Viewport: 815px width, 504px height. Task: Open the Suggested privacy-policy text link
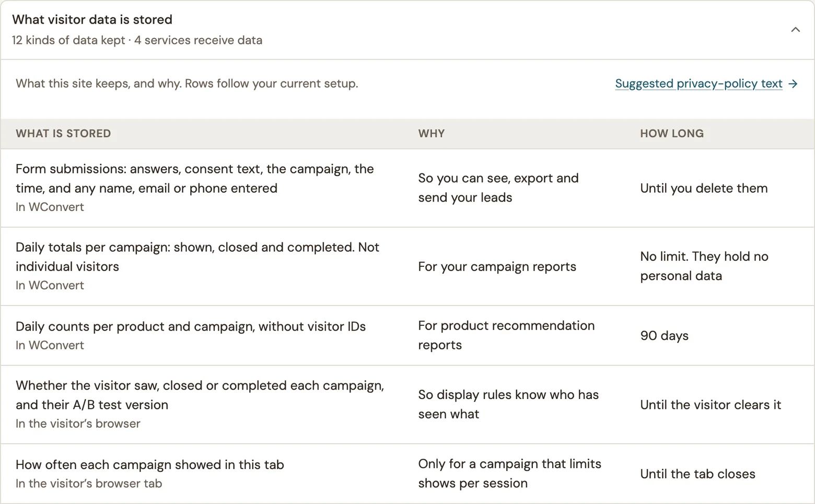tap(698, 84)
